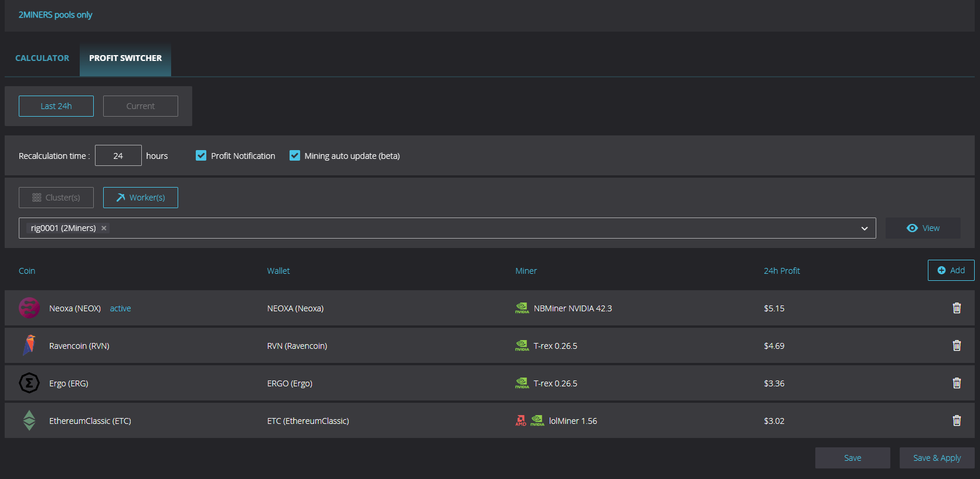Screen dimensions: 980x479
Task: Switch to the Calculator tab
Action: click(42, 58)
